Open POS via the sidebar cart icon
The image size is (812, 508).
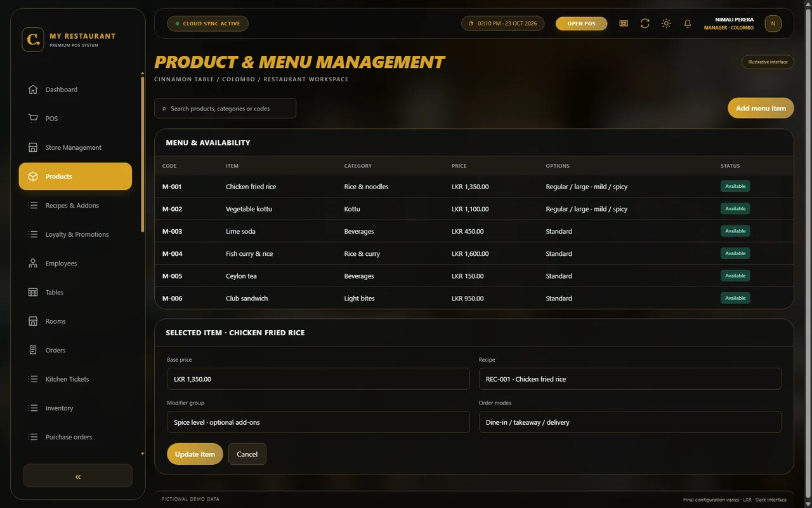[x=33, y=119]
